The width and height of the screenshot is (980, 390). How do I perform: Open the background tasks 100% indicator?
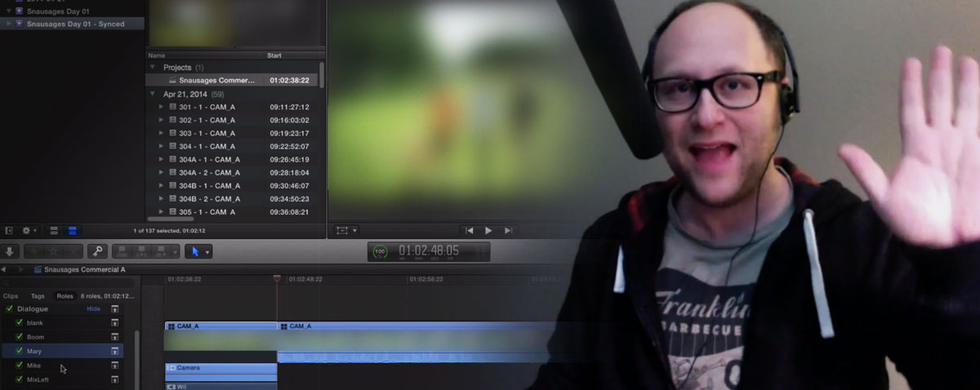[x=380, y=252]
